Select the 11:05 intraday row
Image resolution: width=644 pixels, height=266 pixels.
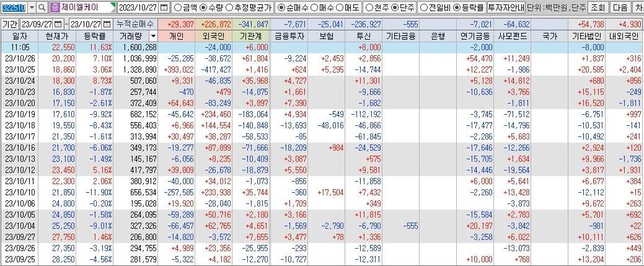(x=322, y=47)
